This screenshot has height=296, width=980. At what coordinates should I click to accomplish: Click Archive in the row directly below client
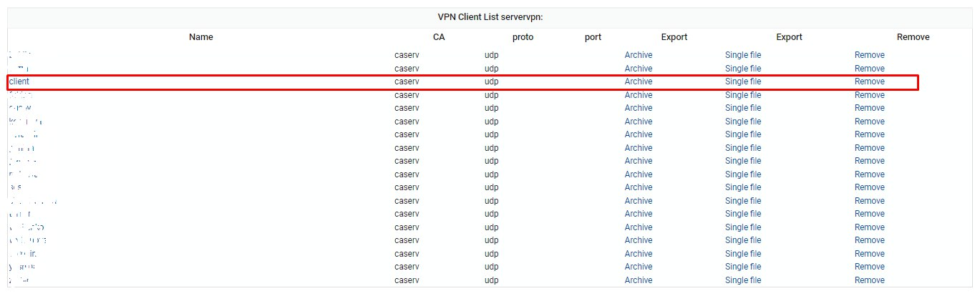click(639, 95)
